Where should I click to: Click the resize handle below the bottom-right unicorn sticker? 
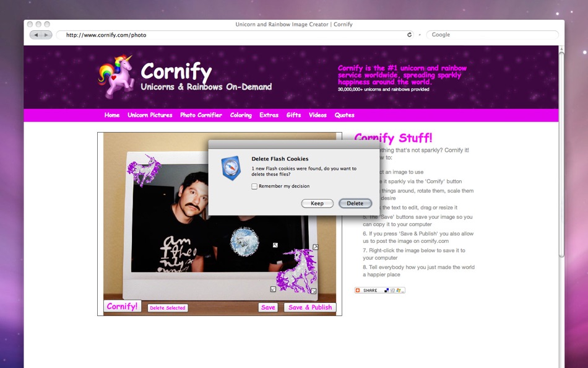pyautogui.click(x=314, y=291)
